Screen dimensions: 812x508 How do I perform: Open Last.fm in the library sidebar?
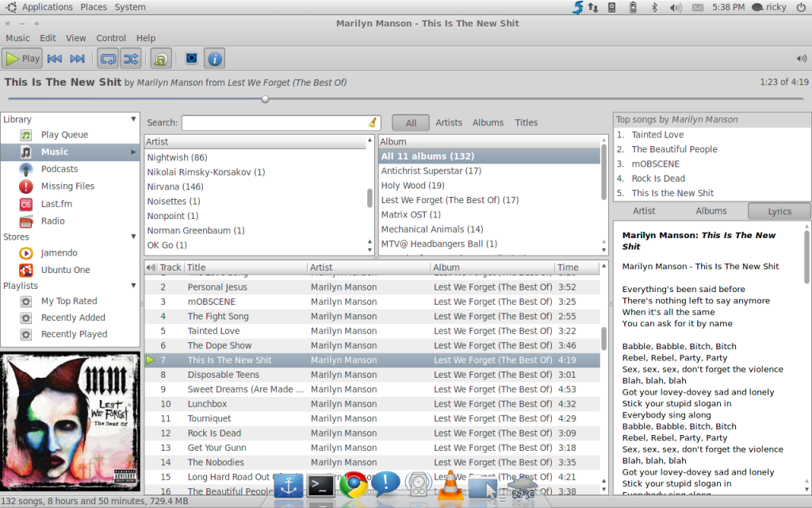(x=56, y=203)
